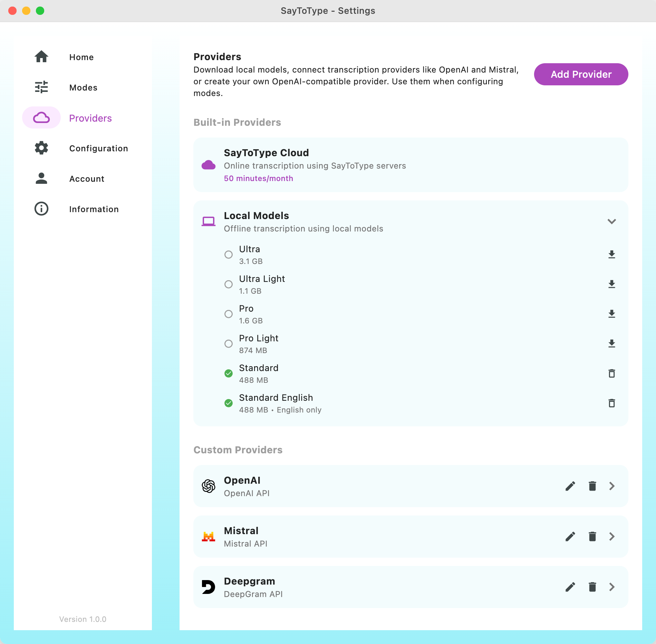The width and height of the screenshot is (656, 644).
Task: Select the Pro Light radio button
Action: 229,344
